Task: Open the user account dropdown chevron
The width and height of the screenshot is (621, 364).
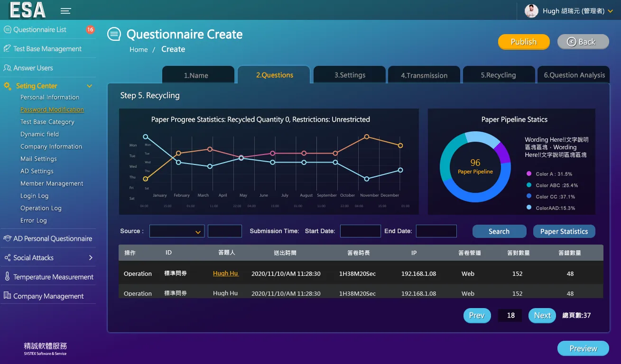Action: click(x=610, y=11)
